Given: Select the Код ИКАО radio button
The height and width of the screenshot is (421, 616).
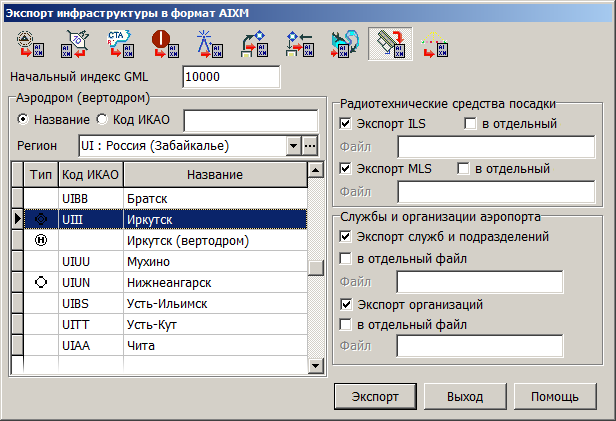Looking at the screenshot, I should pyautogui.click(x=102, y=119).
